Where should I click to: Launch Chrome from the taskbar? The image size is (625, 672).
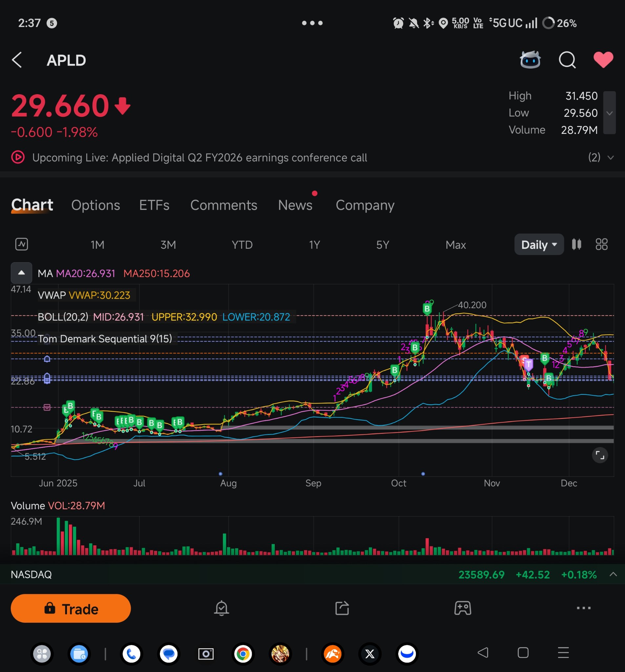coord(243,654)
